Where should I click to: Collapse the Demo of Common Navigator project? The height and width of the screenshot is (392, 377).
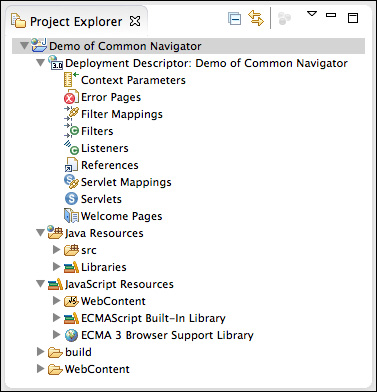(x=24, y=45)
